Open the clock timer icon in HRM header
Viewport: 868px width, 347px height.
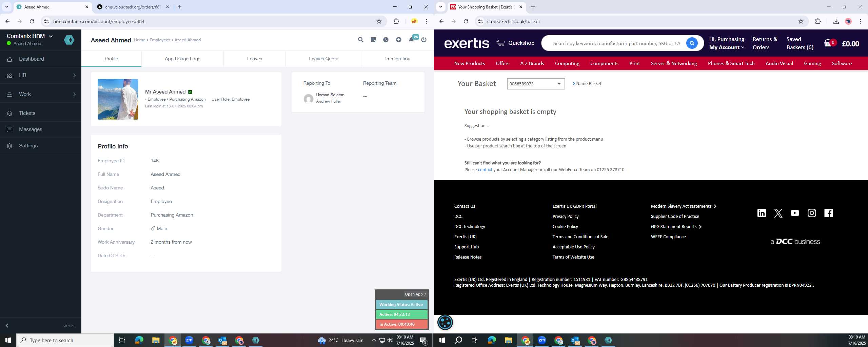click(386, 40)
